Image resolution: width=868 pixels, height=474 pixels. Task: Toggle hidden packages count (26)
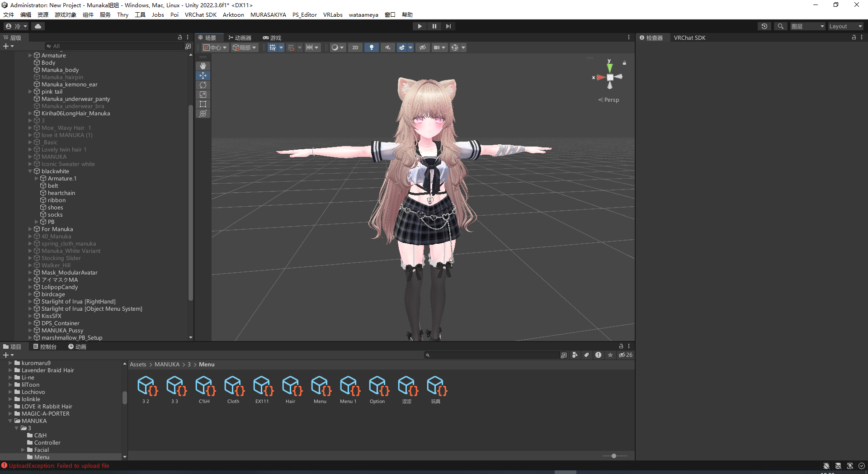click(626, 355)
